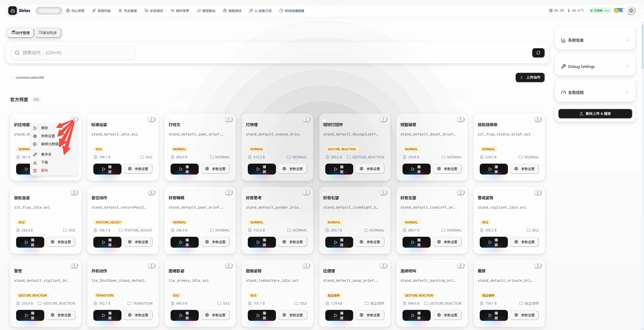
Task: Open the 眼中世界 nav item
Action: point(180,11)
